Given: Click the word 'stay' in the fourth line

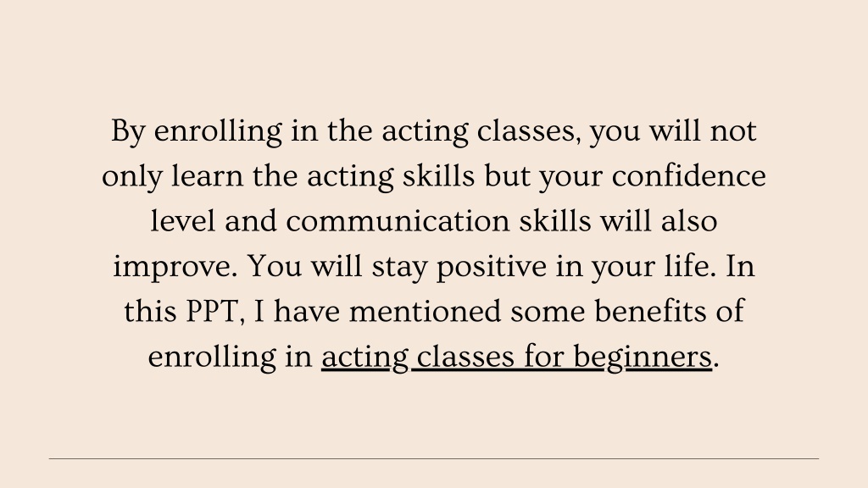Looking at the screenshot, I should (399, 267).
